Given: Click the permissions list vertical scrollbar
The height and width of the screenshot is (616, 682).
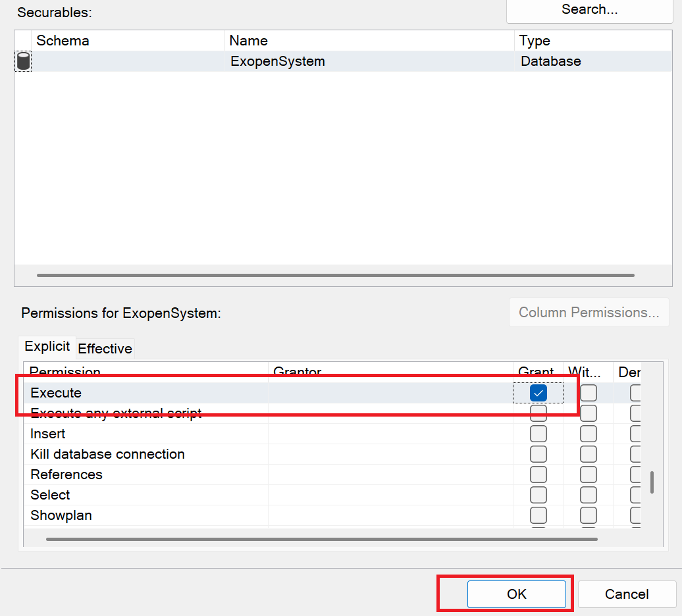Looking at the screenshot, I should (652, 482).
